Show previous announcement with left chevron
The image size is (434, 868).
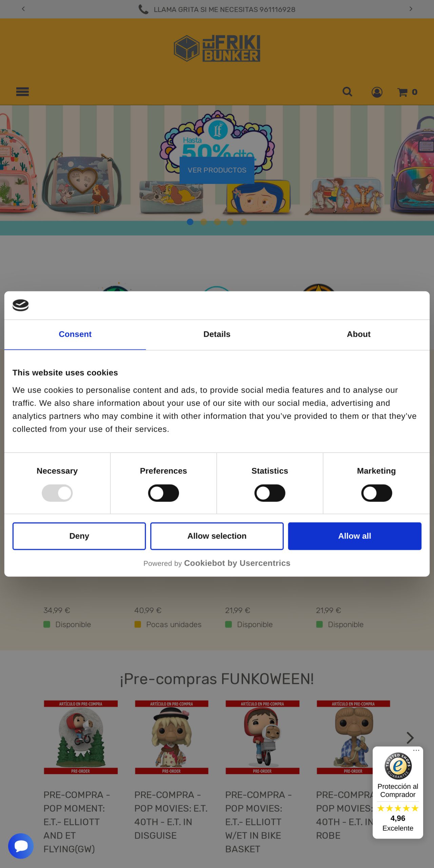23,9
